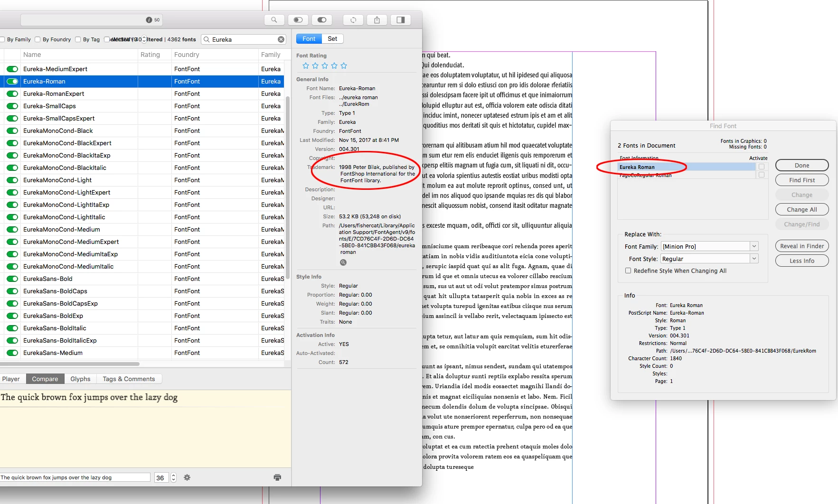
Task: Click the Done button
Action: [x=802, y=165]
